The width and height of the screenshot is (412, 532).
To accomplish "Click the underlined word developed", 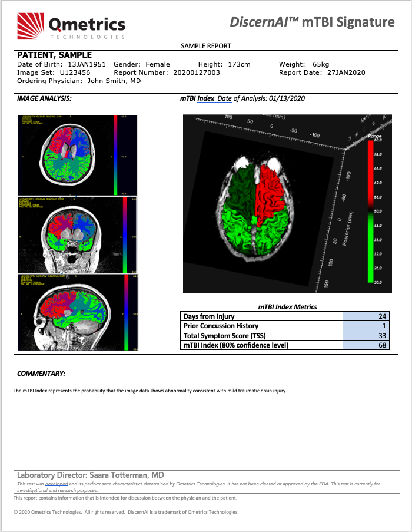I will (x=57, y=484).
